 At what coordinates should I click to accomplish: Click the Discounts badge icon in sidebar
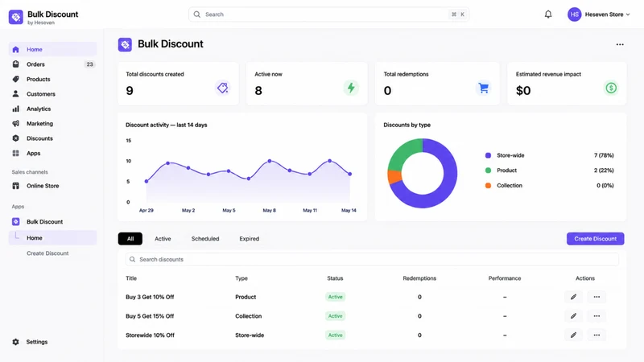pyautogui.click(x=15, y=138)
